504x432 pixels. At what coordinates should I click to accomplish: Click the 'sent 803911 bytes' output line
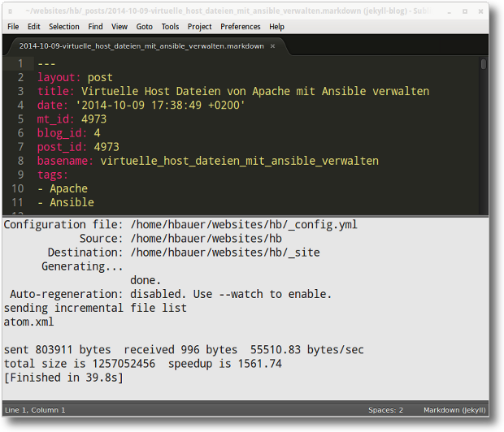point(184,350)
